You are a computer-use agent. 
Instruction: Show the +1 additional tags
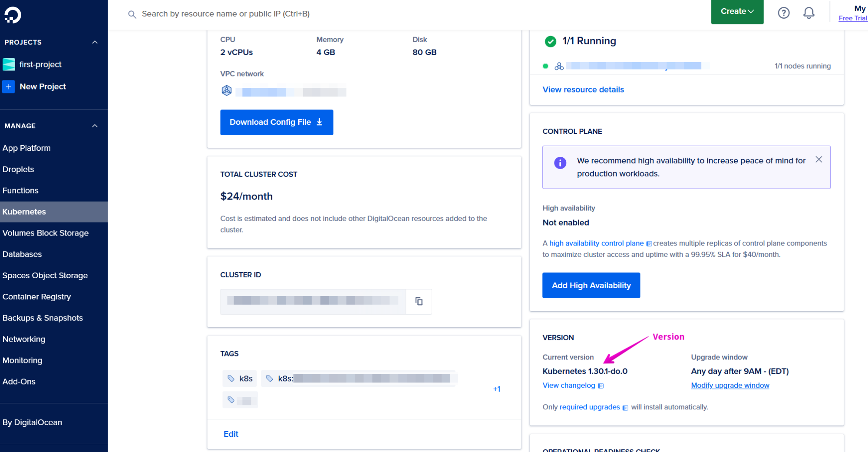coord(497,389)
